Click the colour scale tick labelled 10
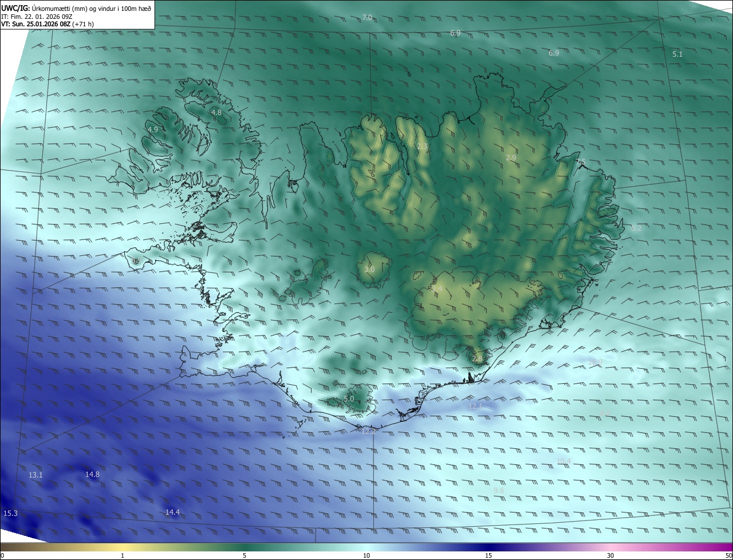 pyautogui.click(x=366, y=555)
